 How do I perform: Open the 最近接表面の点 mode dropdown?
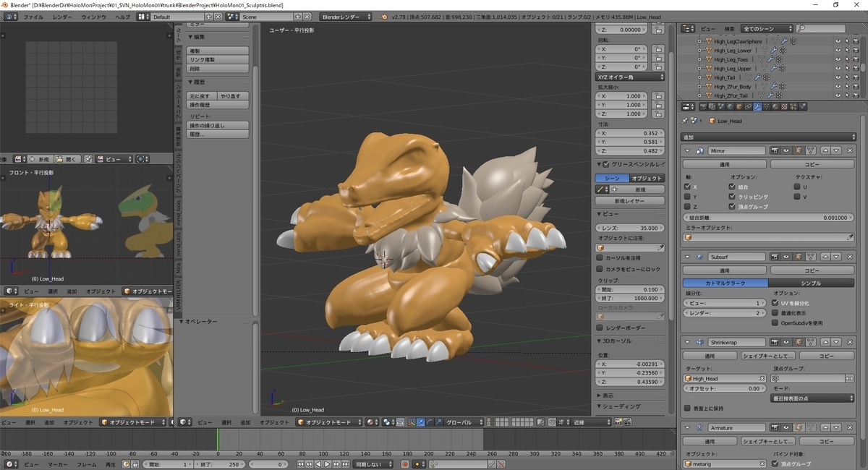[x=813, y=398]
